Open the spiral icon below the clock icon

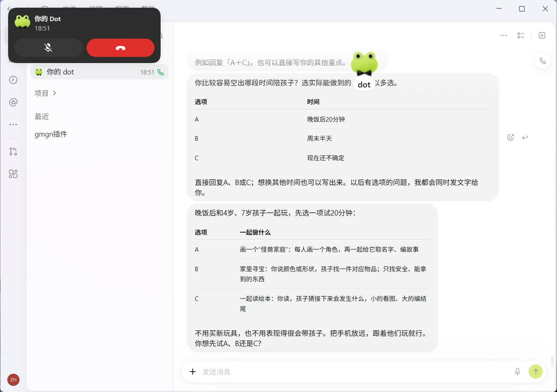(x=13, y=102)
